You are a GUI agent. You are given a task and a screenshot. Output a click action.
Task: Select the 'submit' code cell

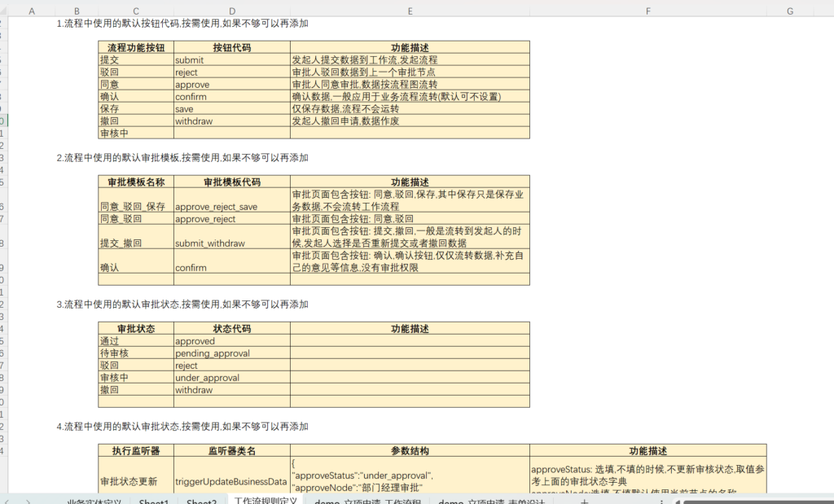click(x=232, y=59)
